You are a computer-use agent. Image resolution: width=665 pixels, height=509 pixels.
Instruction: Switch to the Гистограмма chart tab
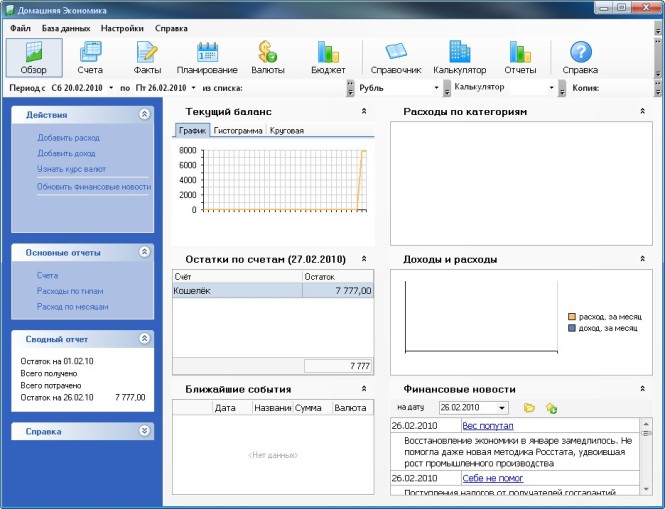[238, 131]
